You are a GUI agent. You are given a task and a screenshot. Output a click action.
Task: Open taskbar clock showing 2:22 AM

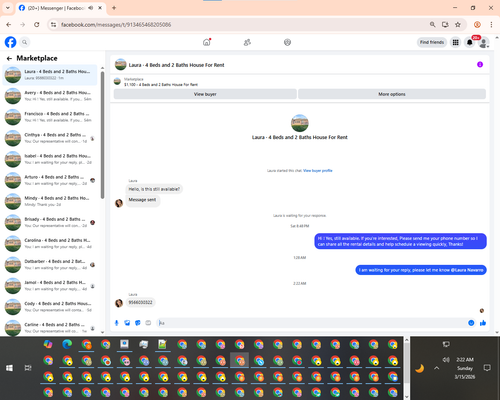click(465, 368)
